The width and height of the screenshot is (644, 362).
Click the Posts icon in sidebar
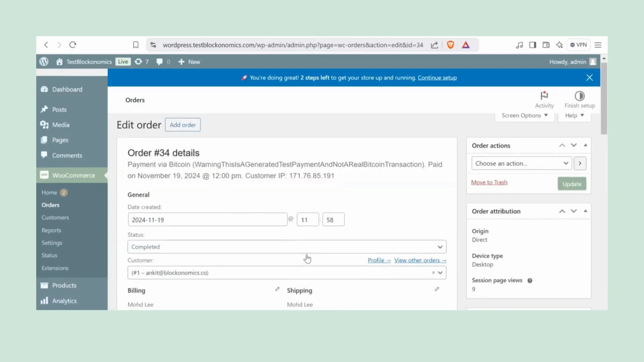(44, 109)
